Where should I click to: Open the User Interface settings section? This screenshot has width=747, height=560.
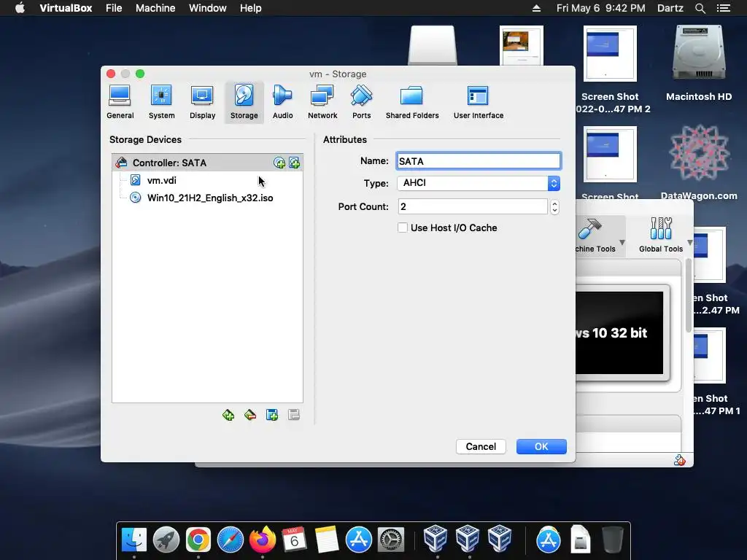point(479,102)
